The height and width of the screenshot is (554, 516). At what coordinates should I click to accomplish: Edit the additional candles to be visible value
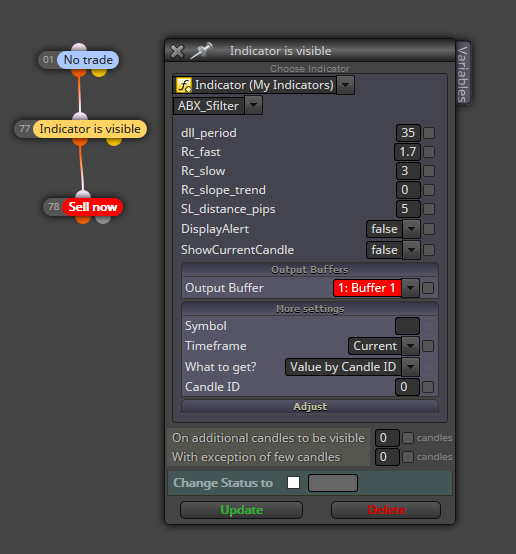pos(387,438)
